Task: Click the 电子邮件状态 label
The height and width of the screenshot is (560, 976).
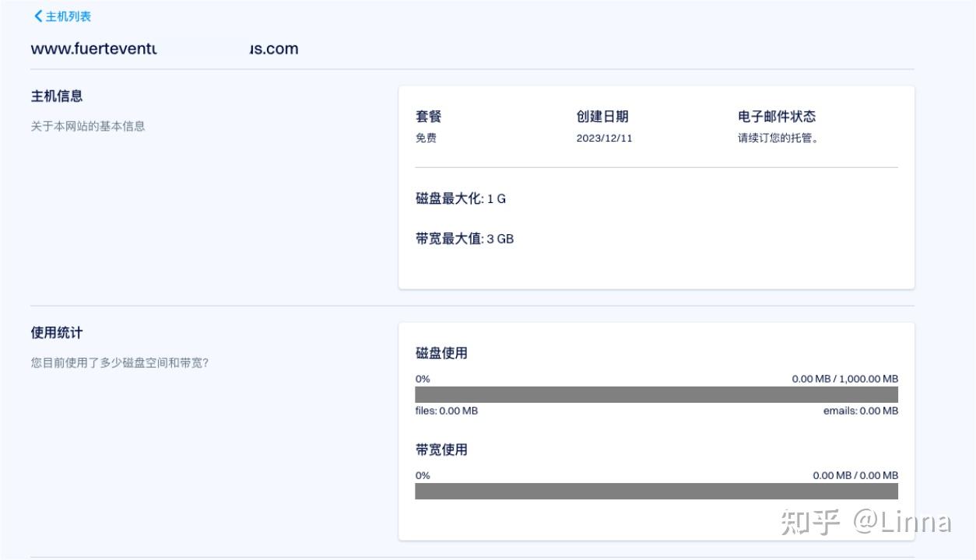Action: coord(778,116)
